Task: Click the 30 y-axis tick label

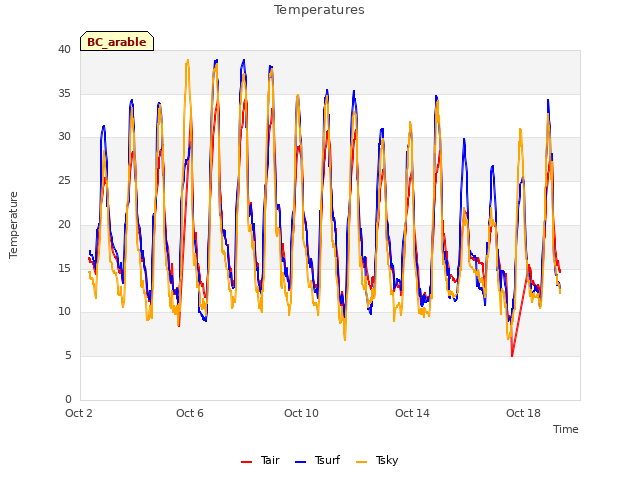Action: (64, 137)
